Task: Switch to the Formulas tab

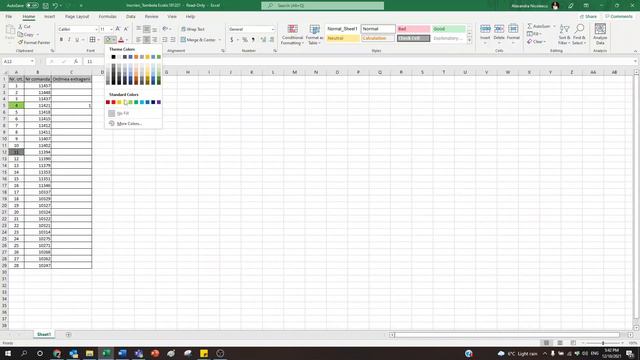Action: 108,17
